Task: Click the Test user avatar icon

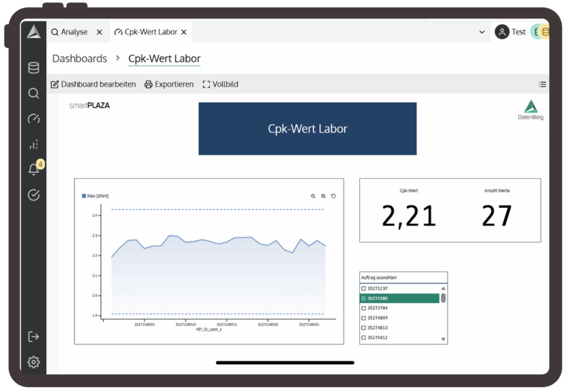Action: 502,32
